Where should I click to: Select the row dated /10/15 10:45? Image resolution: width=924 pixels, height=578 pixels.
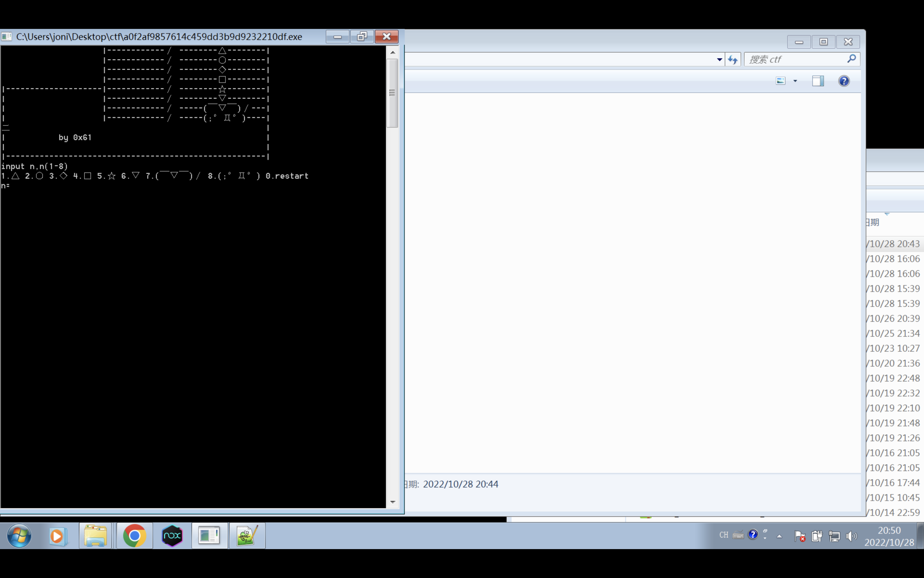pyautogui.click(x=895, y=497)
